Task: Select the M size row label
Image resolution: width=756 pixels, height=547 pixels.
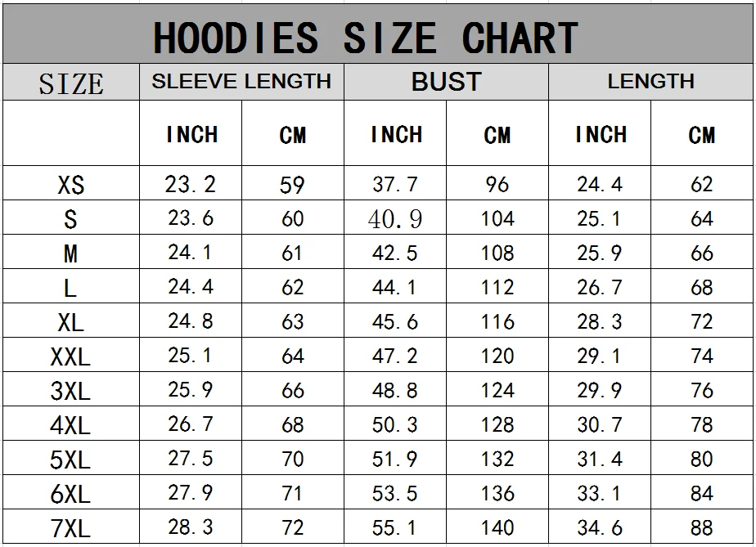Action: click(x=71, y=254)
